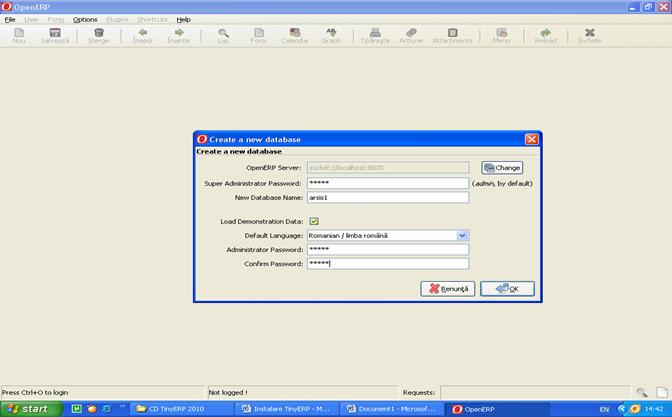The width and height of the screenshot is (672, 417).
Task: Switch to CD TinyERP 2010 taskbar window
Action: click(181, 409)
